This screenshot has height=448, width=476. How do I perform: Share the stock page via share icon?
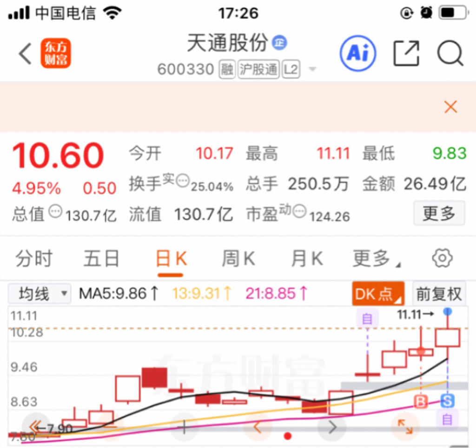406,53
